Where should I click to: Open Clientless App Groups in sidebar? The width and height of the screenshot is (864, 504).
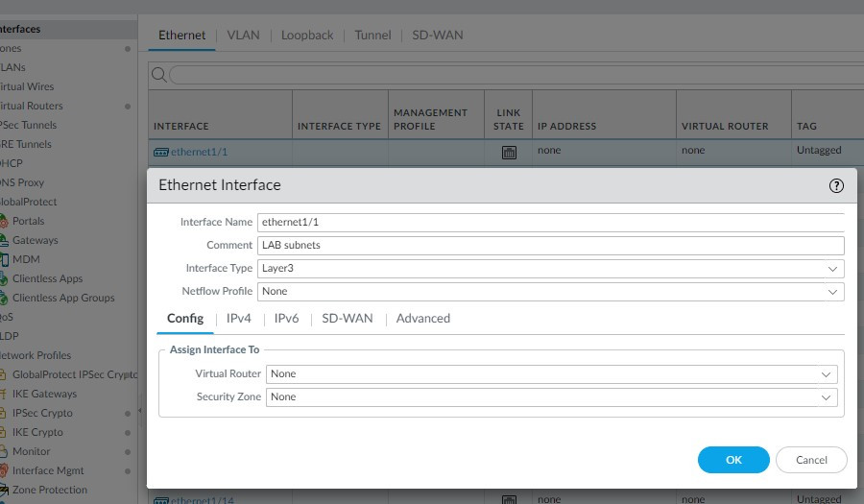[63, 298]
